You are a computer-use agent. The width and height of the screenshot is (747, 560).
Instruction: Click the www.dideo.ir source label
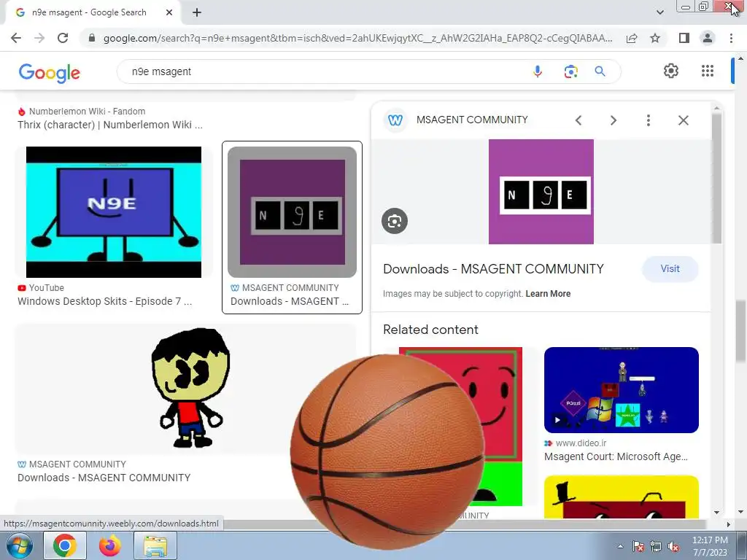tap(581, 443)
